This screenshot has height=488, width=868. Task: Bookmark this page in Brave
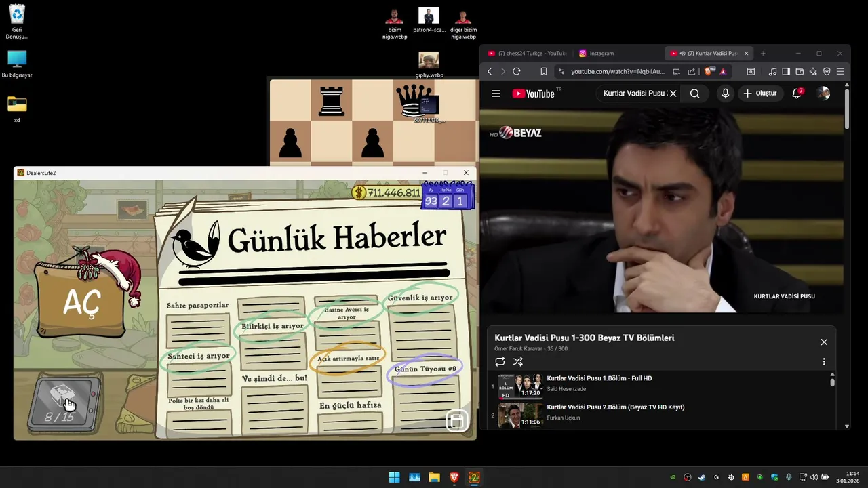point(543,71)
